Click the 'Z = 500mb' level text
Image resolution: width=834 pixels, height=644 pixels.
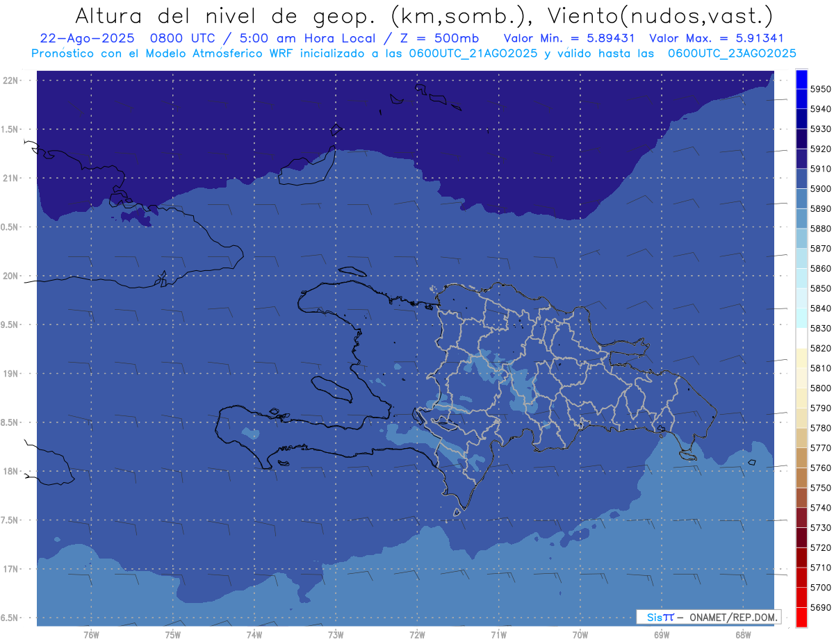[441, 38]
